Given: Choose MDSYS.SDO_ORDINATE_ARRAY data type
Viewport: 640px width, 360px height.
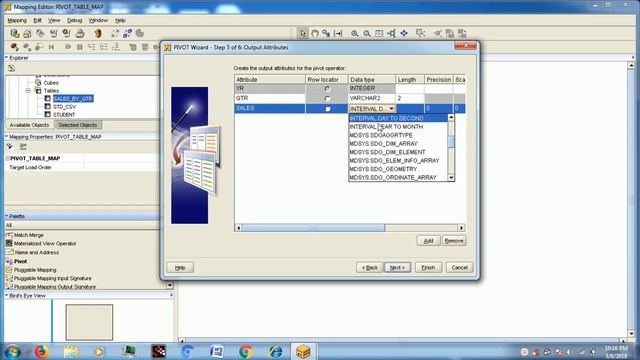Looking at the screenshot, I should coord(398,178).
